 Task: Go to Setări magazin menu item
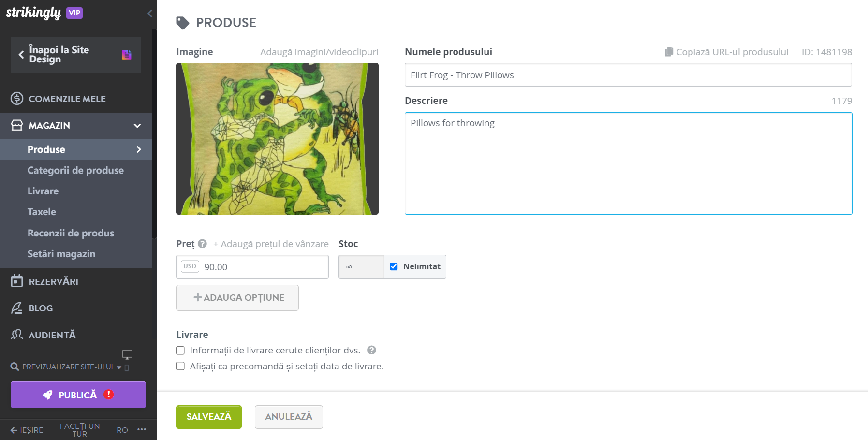point(61,254)
